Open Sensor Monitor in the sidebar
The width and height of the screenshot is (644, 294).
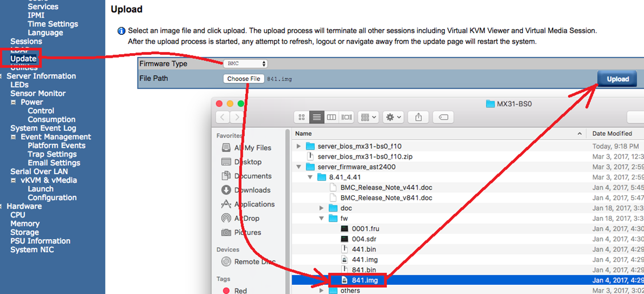pyautogui.click(x=38, y=94)
